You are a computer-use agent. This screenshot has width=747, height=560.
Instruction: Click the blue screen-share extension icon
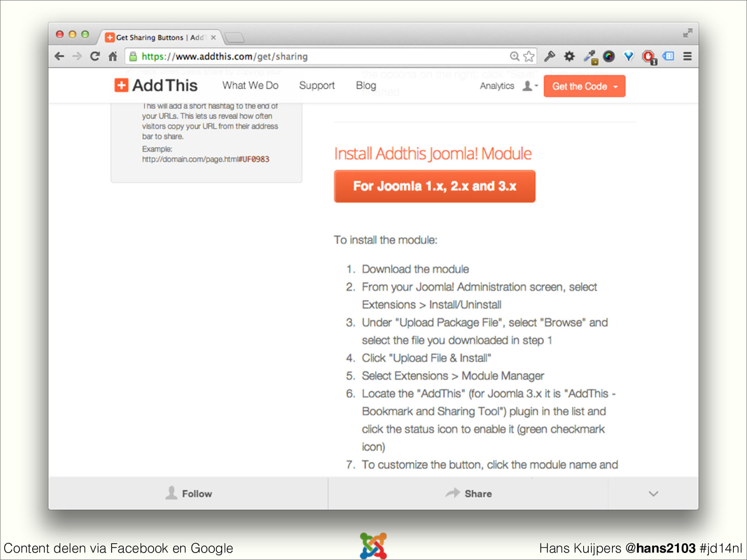coord(669,56)
